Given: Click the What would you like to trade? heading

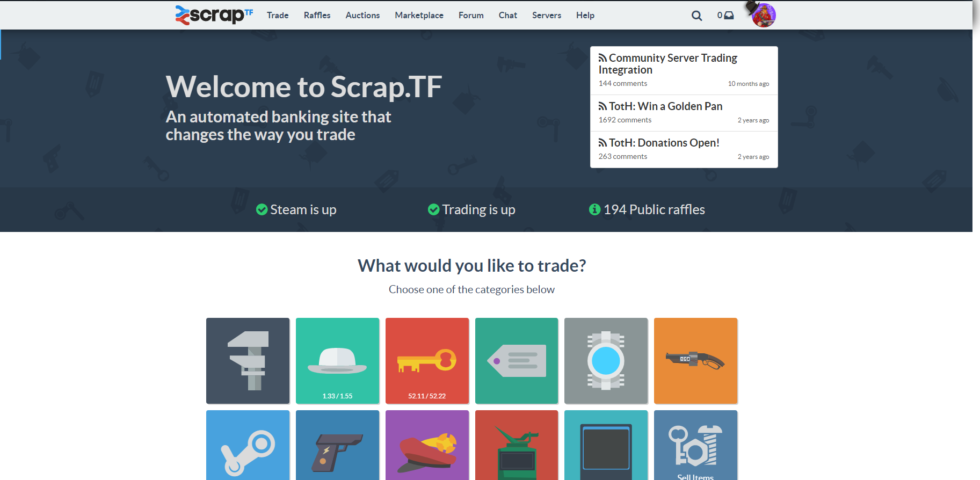Looking at the screenshot, I should point(472,266).
